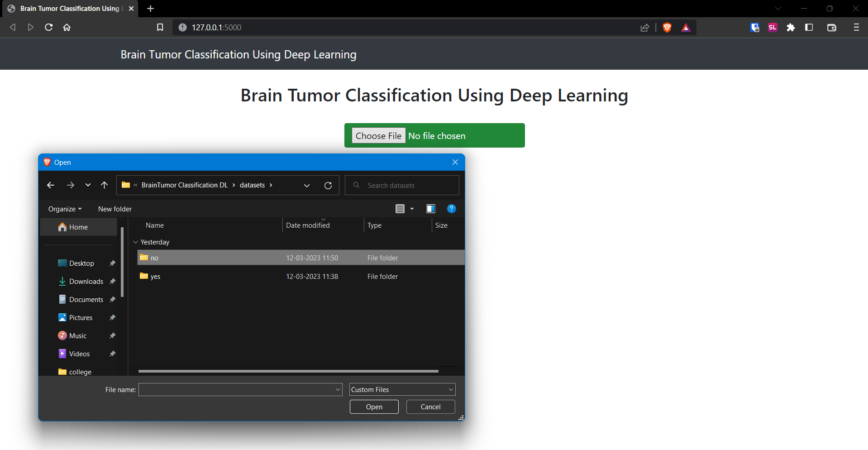This screenshot has width=868, height=450.
Task: Open the Brave Shields icon
Action: [667, 27]
